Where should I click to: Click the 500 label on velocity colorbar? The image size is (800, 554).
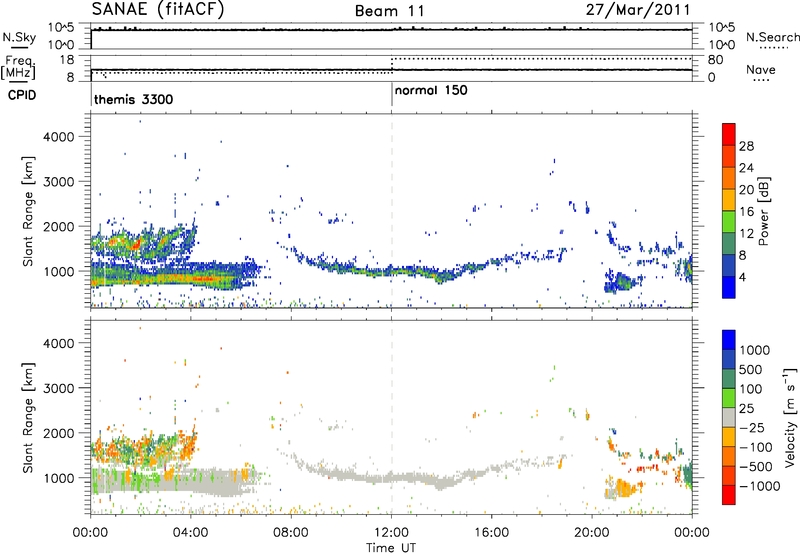[x=751, y=369]
